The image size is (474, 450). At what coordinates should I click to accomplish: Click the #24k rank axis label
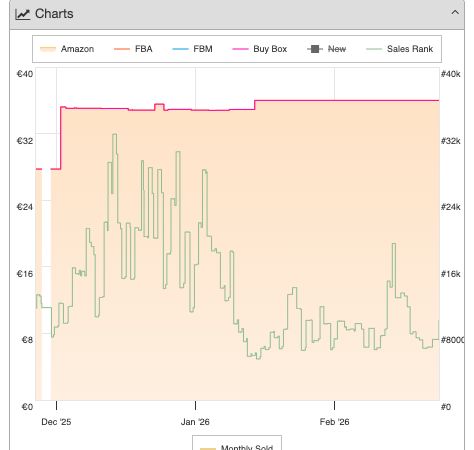[x=451, y=207]
